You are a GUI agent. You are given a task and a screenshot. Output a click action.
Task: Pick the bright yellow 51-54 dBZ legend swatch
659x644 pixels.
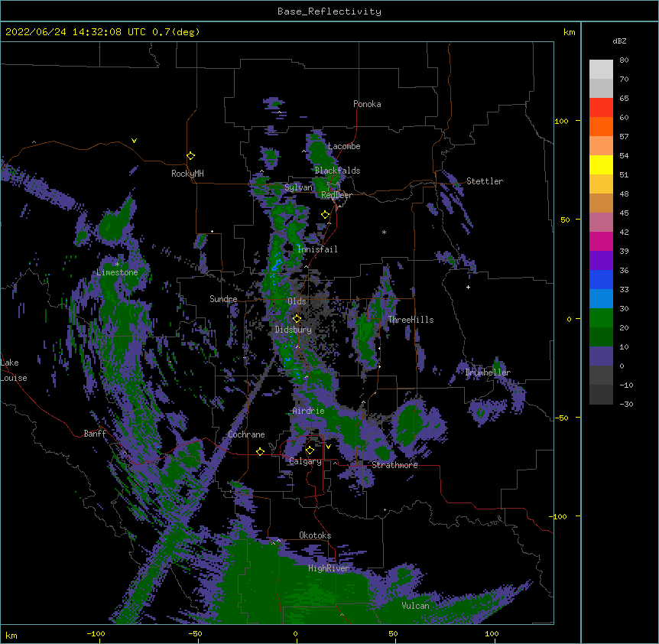pos(601,164)
